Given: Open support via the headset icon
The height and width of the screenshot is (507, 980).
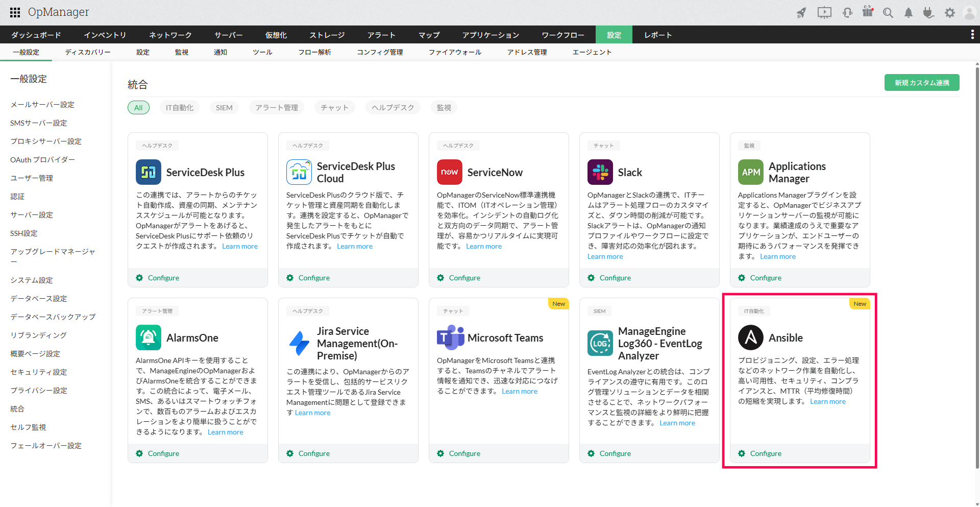Looking at the screenshot, I should pos(847,13).
